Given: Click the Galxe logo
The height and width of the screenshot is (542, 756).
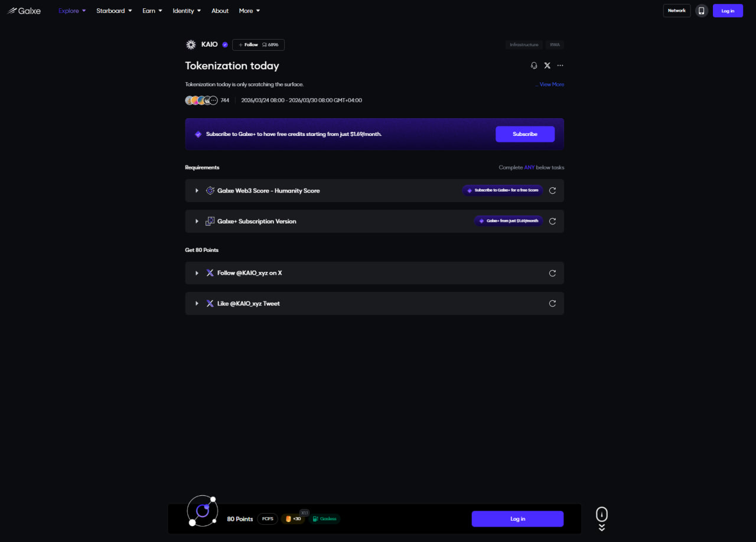Looking at the screenshot, I should tap(24, 11).
